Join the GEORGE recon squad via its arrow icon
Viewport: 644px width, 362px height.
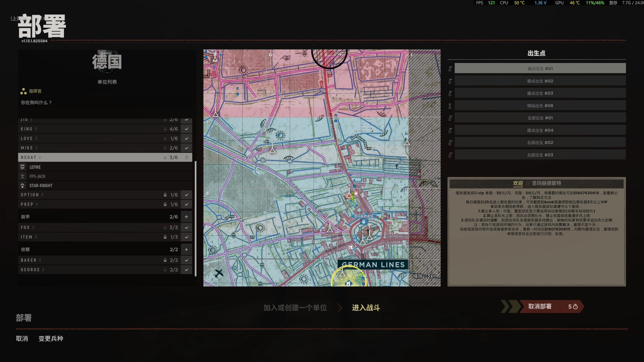(186, 270)
